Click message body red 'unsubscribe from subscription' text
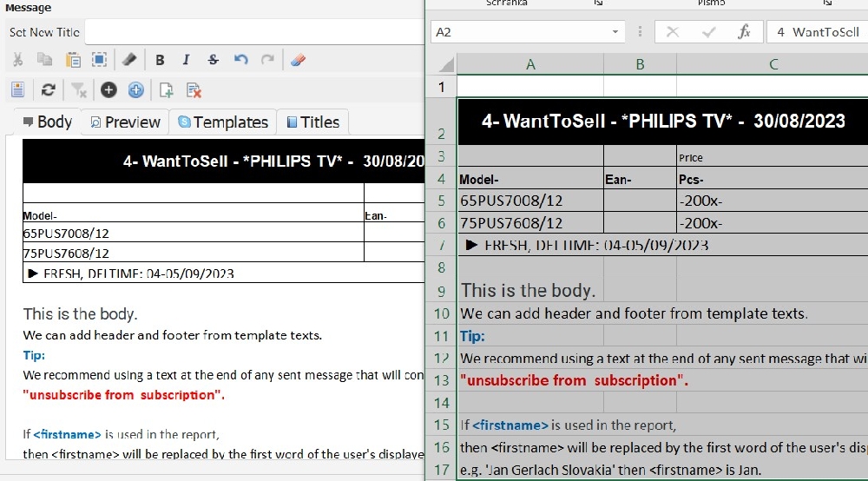The height and width of the screenshot is (481, 868). (124, 395)
